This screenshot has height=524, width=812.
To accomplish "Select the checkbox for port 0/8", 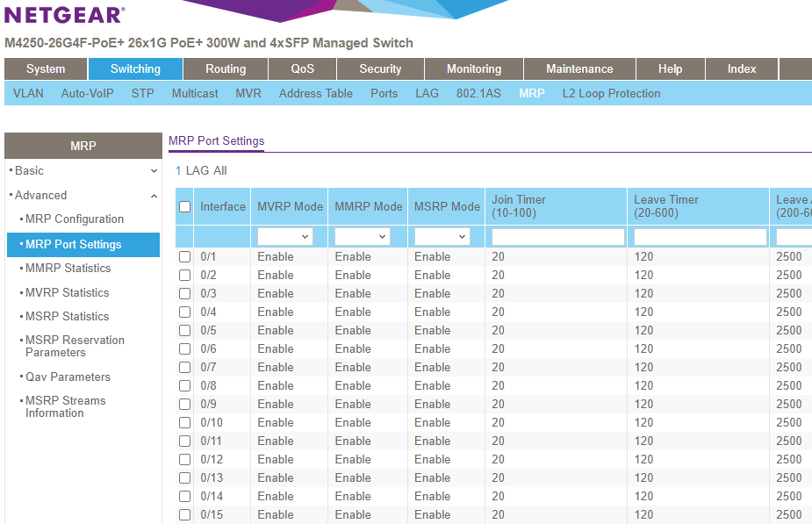I will 184,386.
